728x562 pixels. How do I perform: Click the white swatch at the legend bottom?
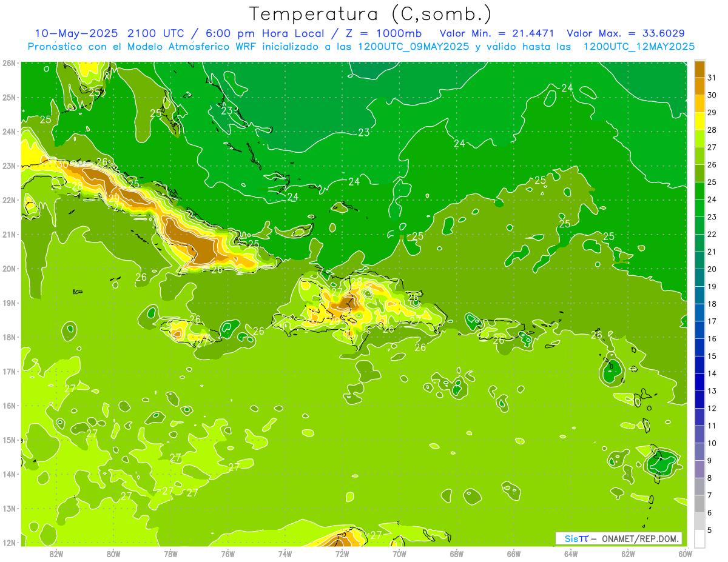[x=699, y=538]
